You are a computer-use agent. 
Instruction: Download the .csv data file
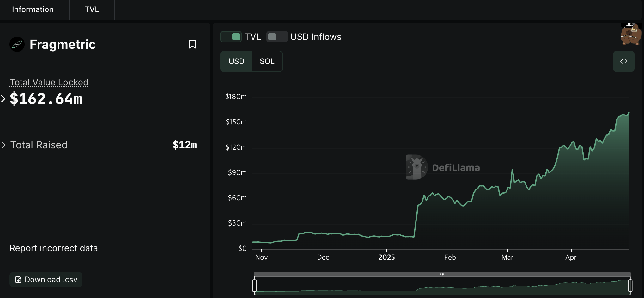coord(46,280)
